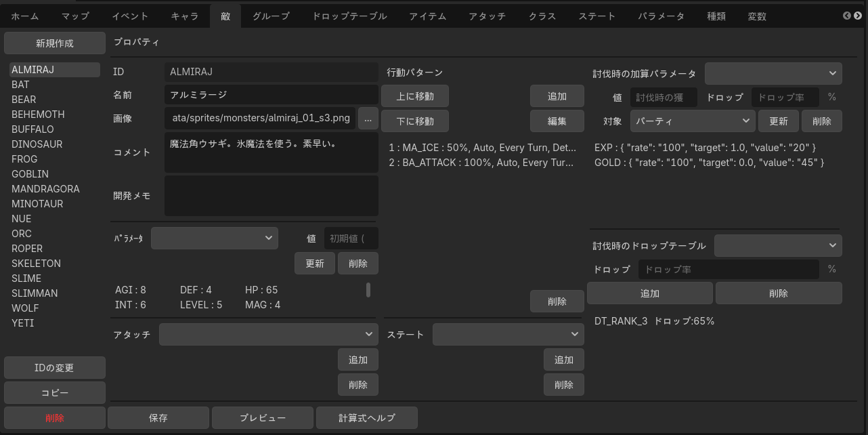Click the ドロップ率 field under 討伐時のドロップテーブル
868x435 pixels.
[x=729, y=270]
